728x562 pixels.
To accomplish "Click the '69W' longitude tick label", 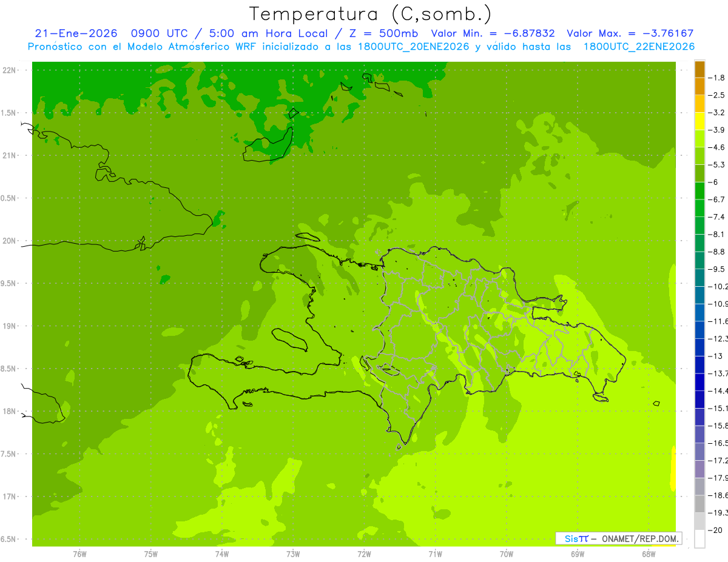I will (x=578, y=554).
